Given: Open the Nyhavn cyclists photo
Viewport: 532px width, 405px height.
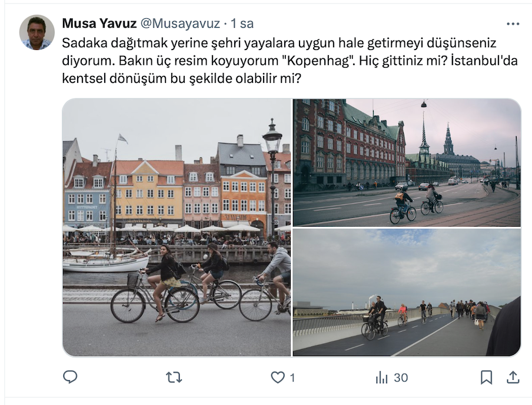Looking at the screenshot, I should coord(177,227).
